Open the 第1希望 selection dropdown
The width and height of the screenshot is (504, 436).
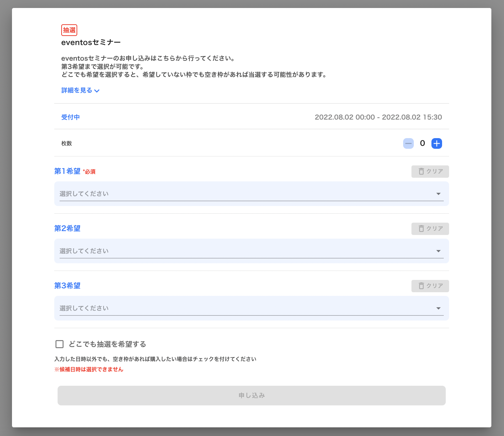[x=252, y=194]
